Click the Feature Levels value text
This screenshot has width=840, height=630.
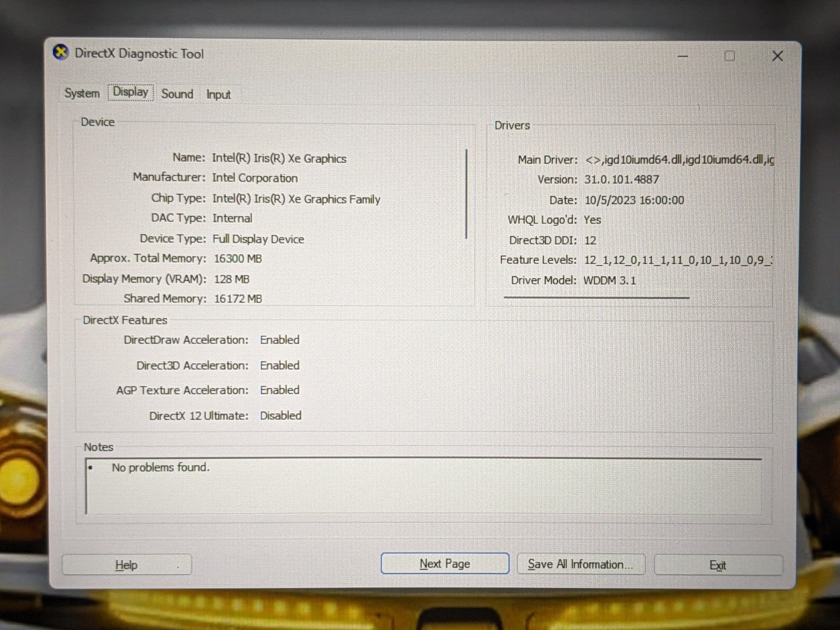(677, 260)
